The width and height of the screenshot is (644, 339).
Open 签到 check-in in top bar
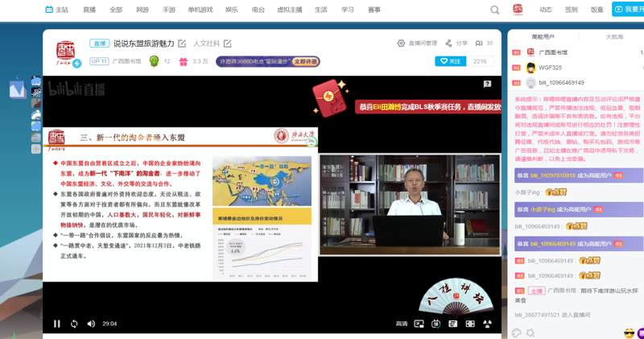click(x=572, y=10)
